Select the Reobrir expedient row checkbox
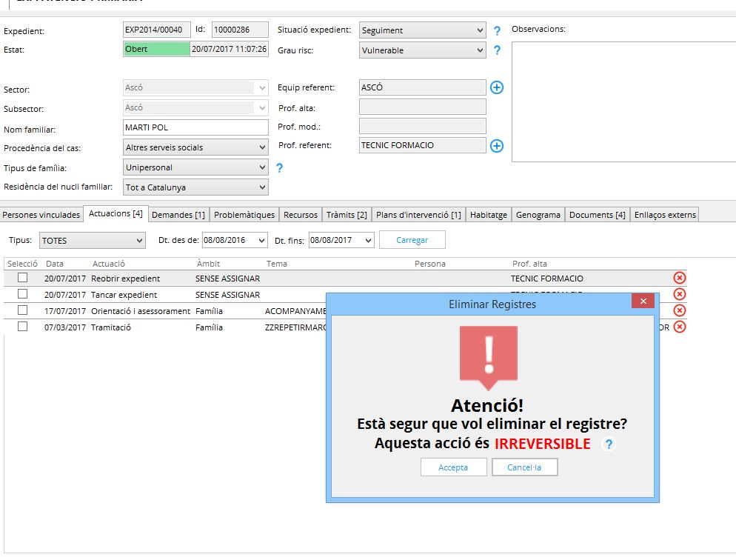The image size is (736, 560). click(x=23, y=278)
